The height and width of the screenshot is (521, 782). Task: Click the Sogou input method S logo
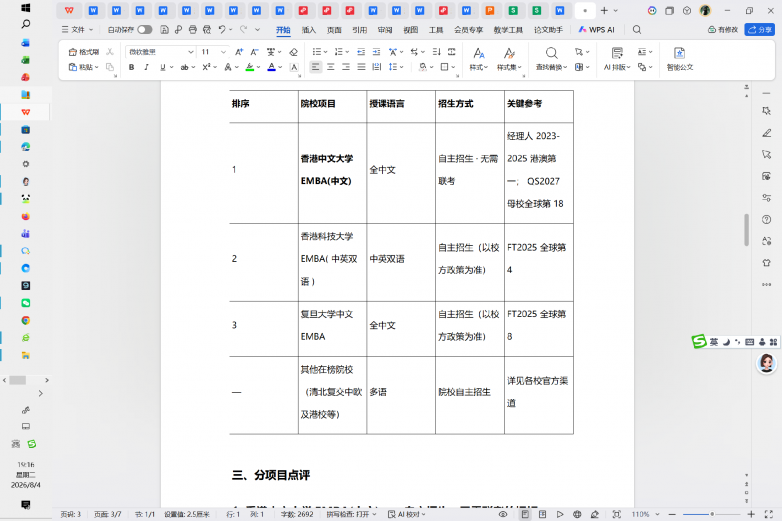699,342
